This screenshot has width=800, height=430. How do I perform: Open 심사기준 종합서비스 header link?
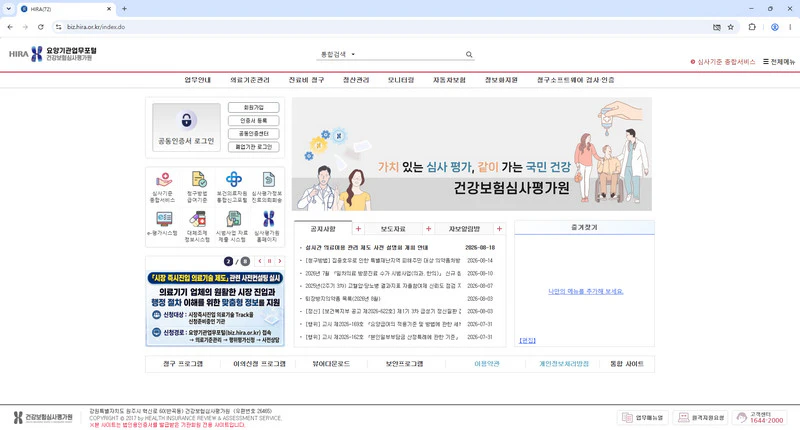click(x=723, y=62)
